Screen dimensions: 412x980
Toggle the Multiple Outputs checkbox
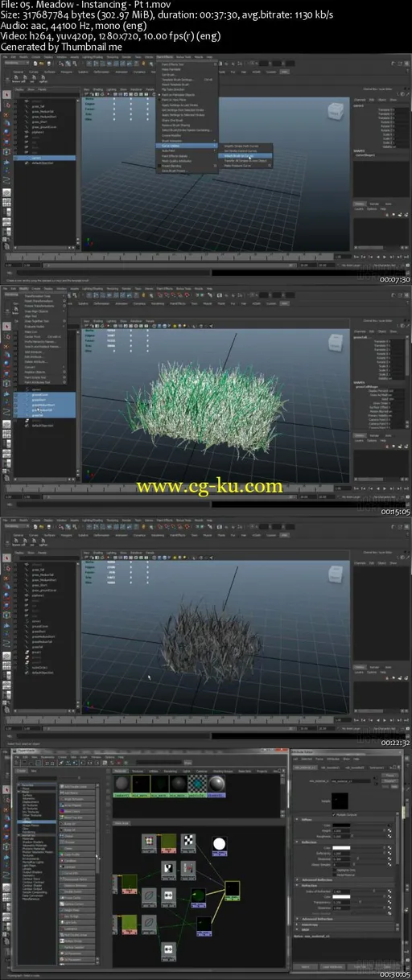(x=334, y=814)
